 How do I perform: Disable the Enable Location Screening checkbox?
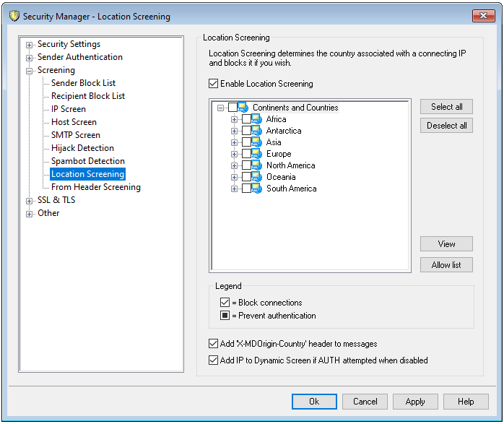(213, 84)
